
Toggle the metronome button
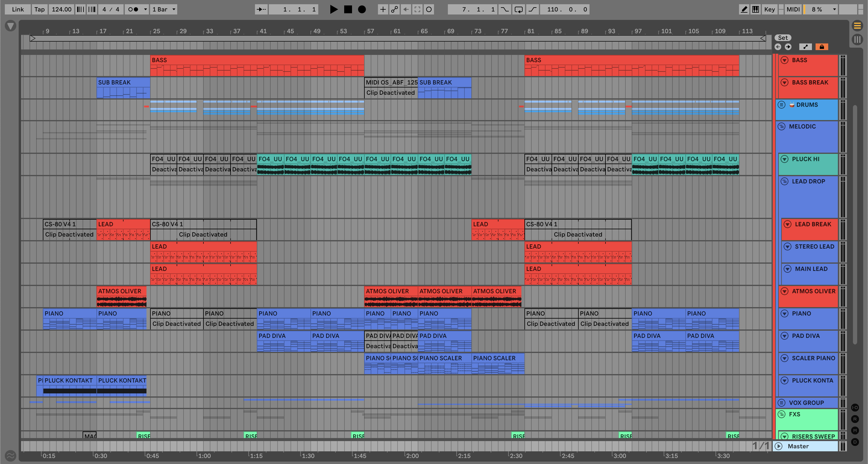pos(133,9)
